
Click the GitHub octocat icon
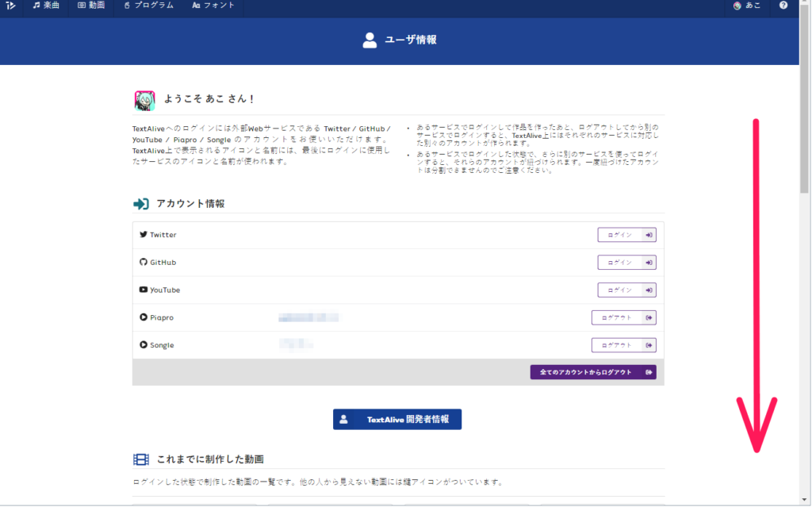[x=142, y=262]
